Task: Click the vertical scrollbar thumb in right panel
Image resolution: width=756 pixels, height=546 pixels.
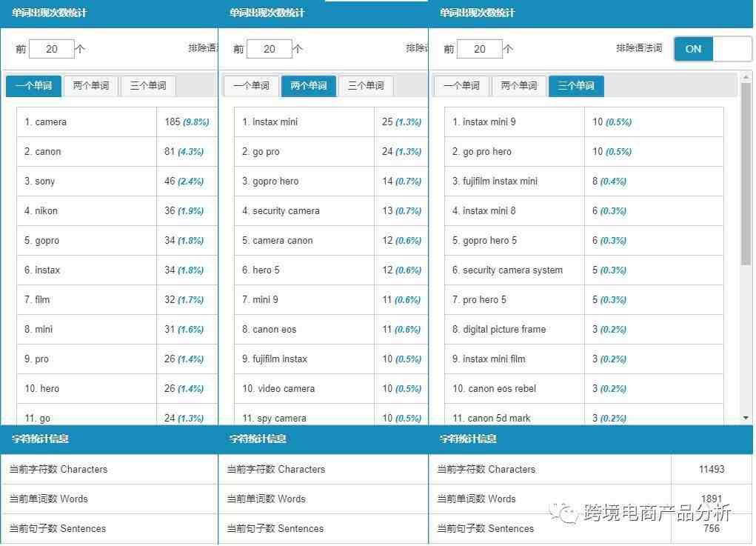Action: click(746, 173)
